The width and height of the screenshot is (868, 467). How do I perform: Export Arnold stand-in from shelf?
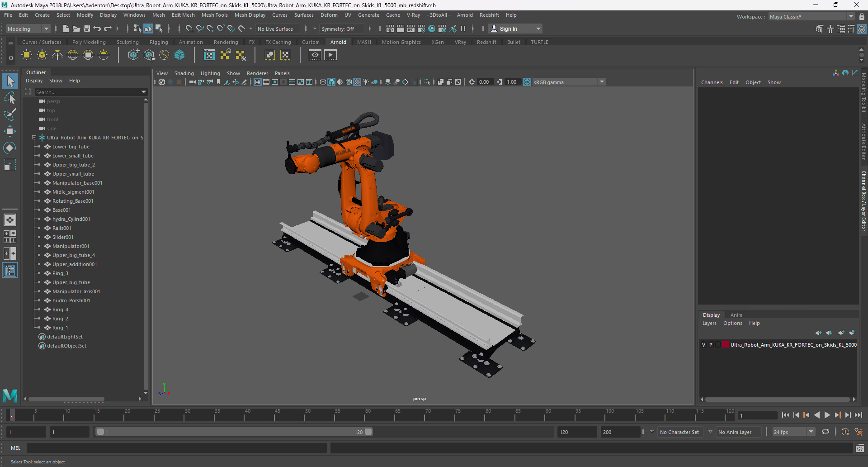(149, 55)
